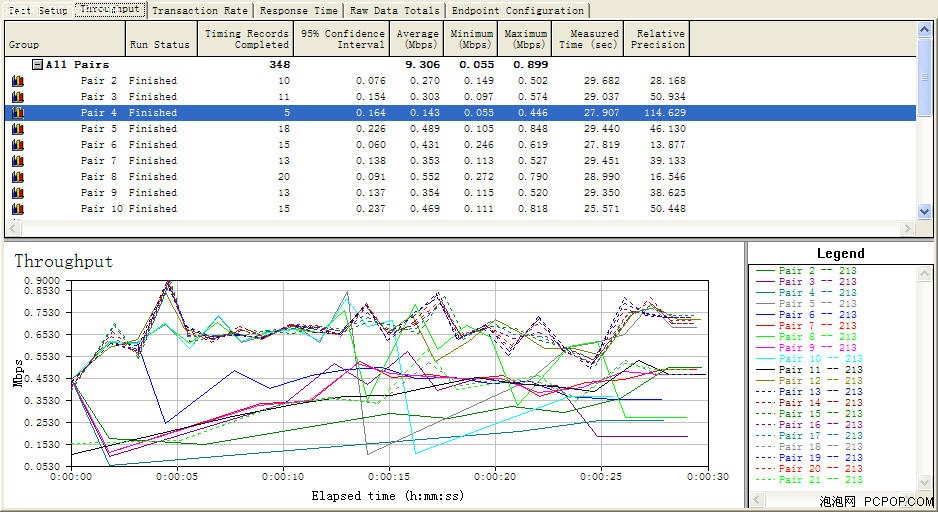Click the Pair 7 row icon
This screenshot has width=938, height=512.
pos(18,161)
